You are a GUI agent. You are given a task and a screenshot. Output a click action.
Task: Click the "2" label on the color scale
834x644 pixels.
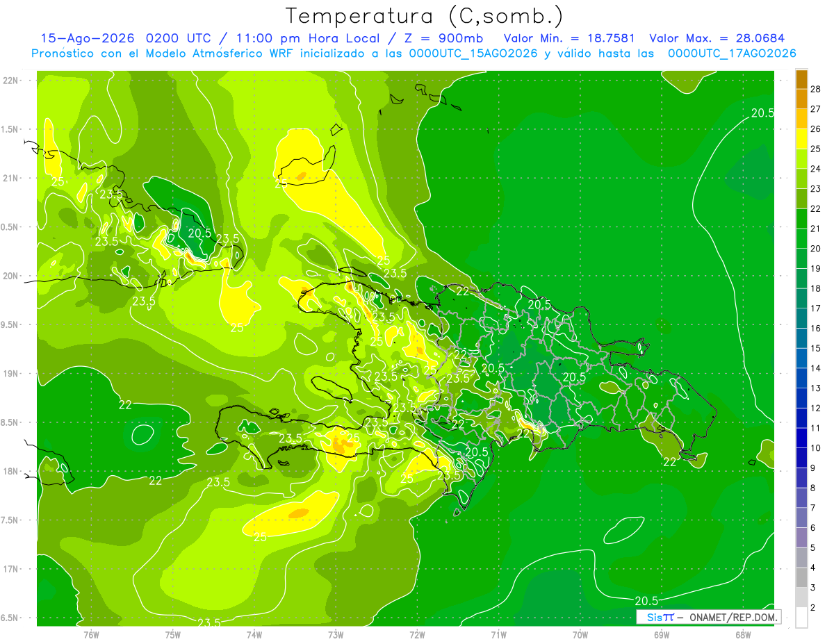pyautogui.click(x=813, y=607)
